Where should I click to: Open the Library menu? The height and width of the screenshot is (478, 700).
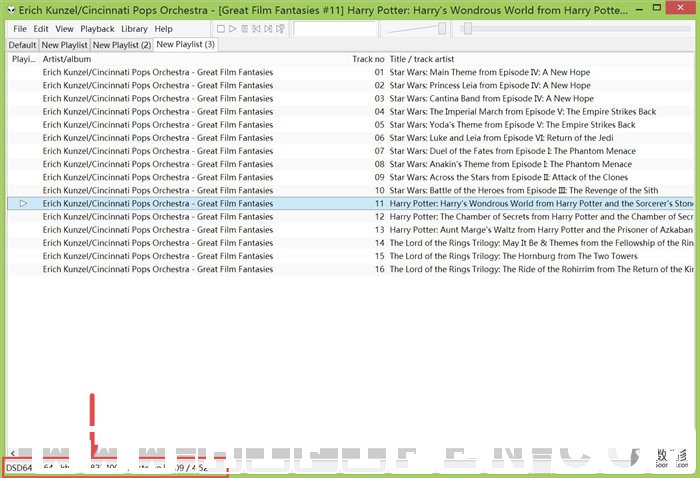click(x=134, y=29)
